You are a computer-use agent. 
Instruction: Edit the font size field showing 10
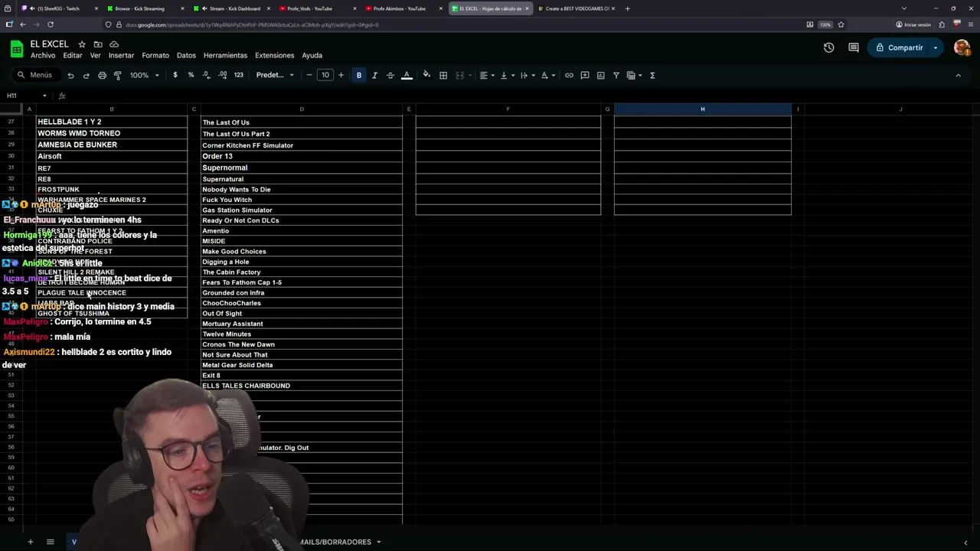click(x=325, y=75)
